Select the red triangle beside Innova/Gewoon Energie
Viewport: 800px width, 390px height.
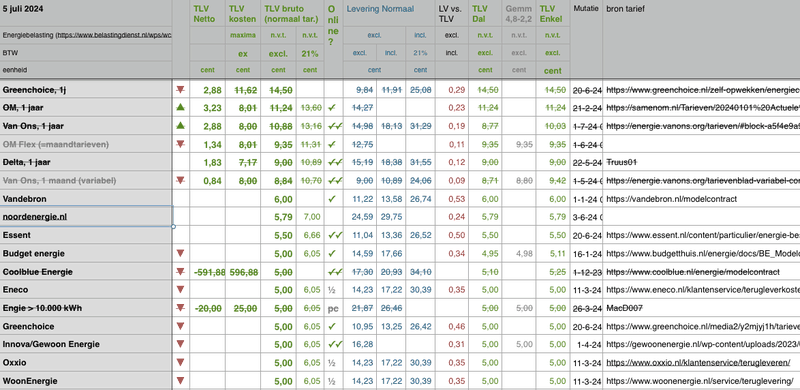pos(180,344)
